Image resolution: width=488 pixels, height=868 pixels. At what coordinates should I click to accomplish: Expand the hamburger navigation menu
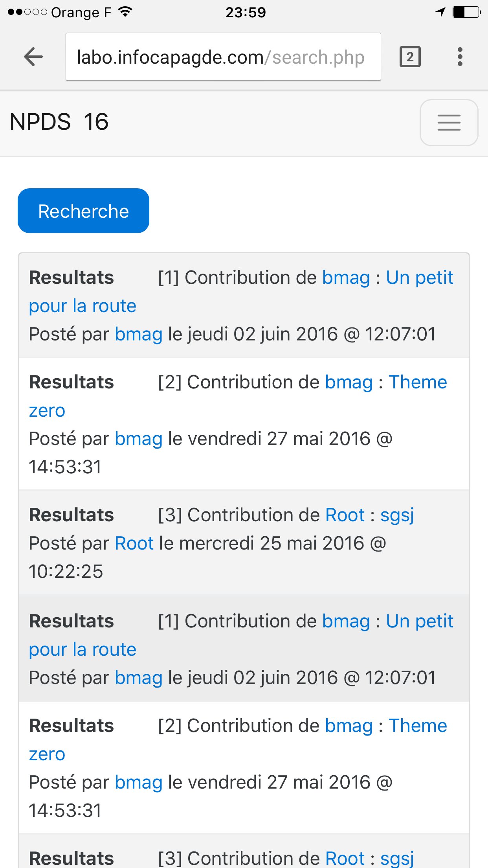(449, 123)
